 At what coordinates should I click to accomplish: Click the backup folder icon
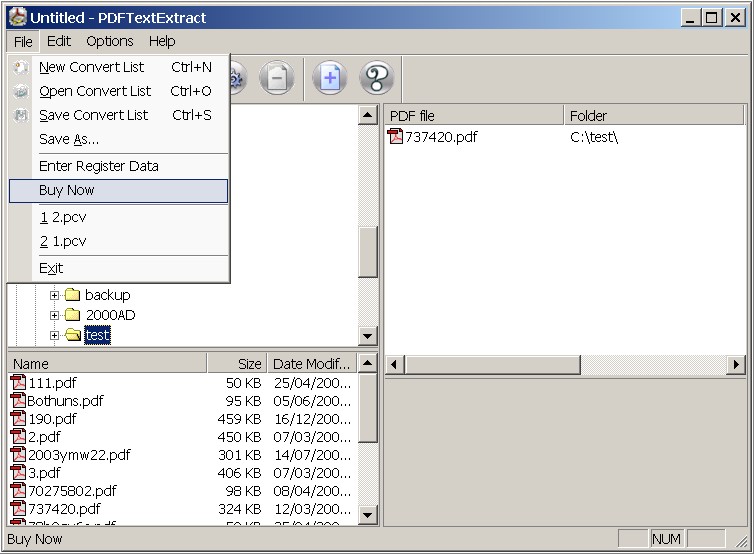pyautogui.click(x=72, y=294)
